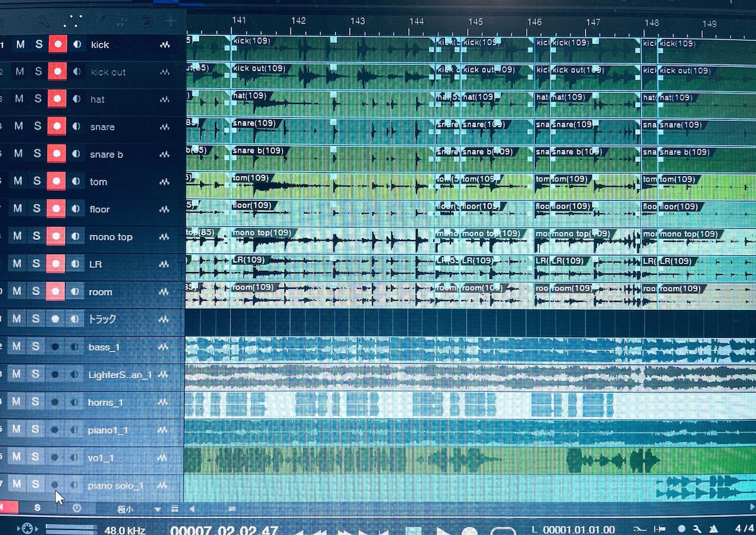Toggle monitor on the snare track
Image resolution: width=756 pixels, height=535 pixels.
[x=76, y=126]
